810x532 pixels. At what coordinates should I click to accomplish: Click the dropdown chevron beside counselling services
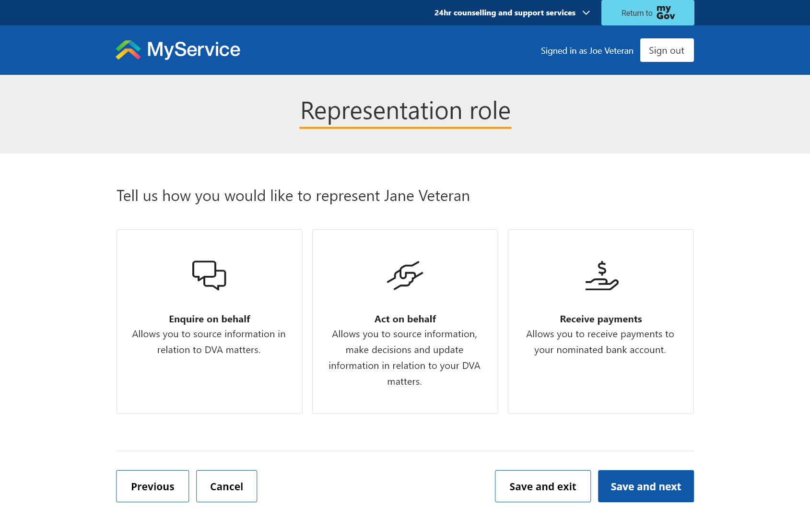586,13
